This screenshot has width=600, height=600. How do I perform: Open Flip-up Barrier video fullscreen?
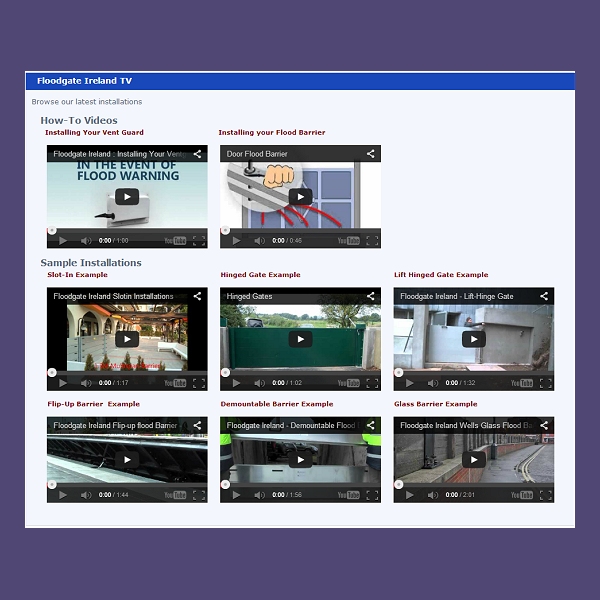[x=199, y=495]
